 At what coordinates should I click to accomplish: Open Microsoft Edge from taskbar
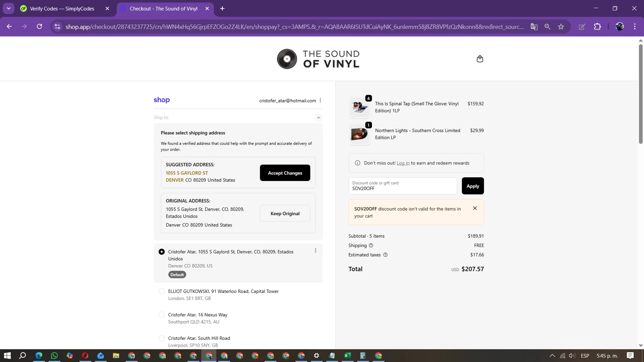point(39,356)
